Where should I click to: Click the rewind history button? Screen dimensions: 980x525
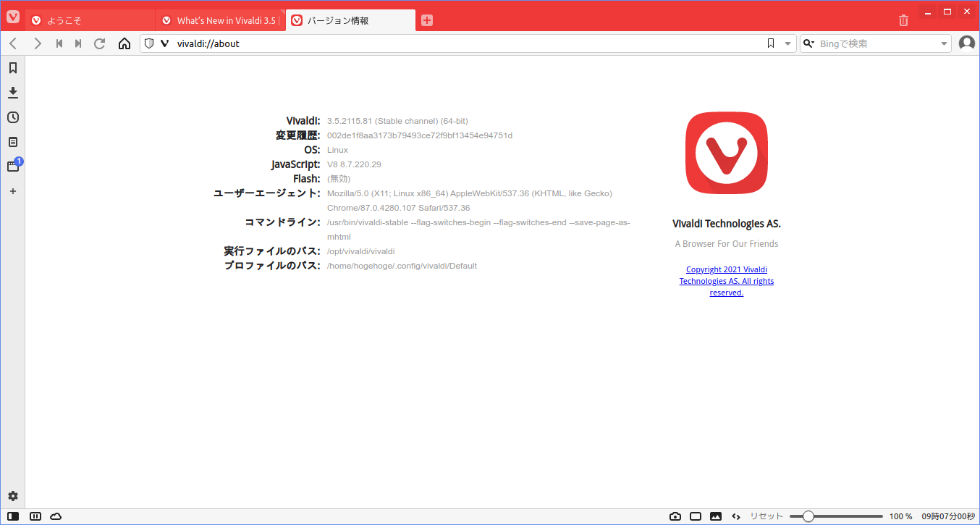point(59,43)
